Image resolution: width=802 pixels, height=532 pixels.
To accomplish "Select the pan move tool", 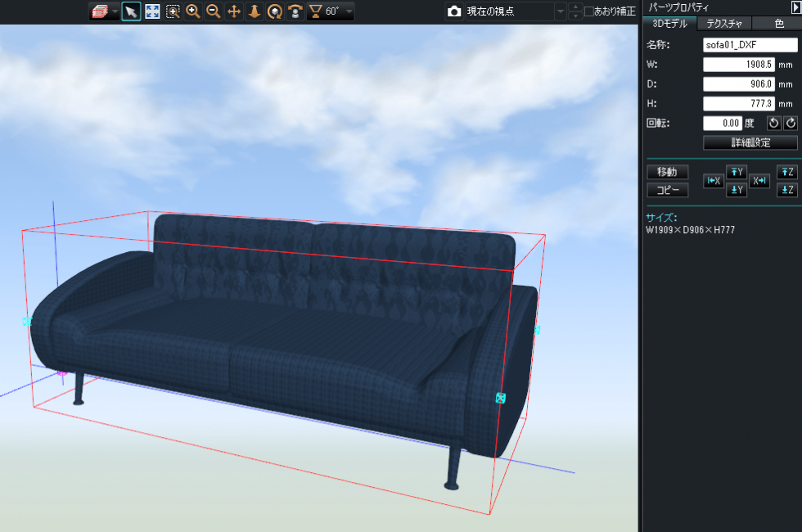I will (234, 11).
